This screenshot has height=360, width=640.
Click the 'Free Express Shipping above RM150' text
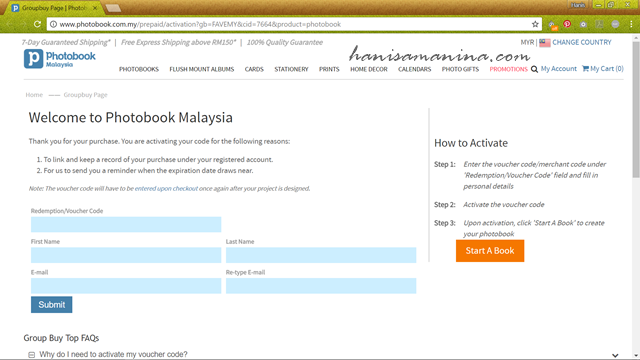click(x=178, y=42)
